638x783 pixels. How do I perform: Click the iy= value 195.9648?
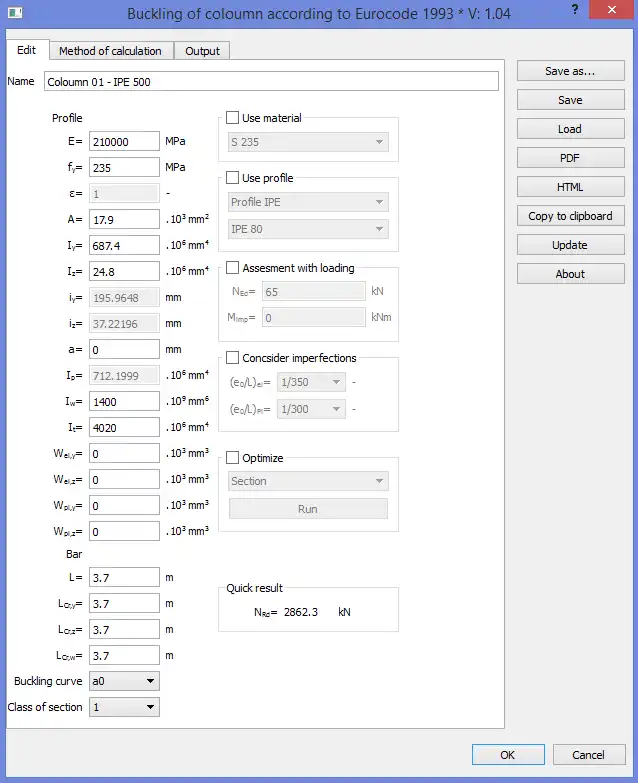pos(124,297)
